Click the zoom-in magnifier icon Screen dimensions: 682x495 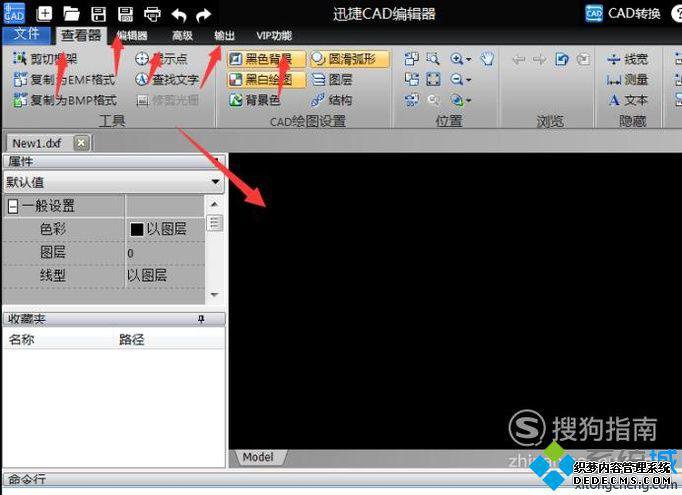click(456, 58)
